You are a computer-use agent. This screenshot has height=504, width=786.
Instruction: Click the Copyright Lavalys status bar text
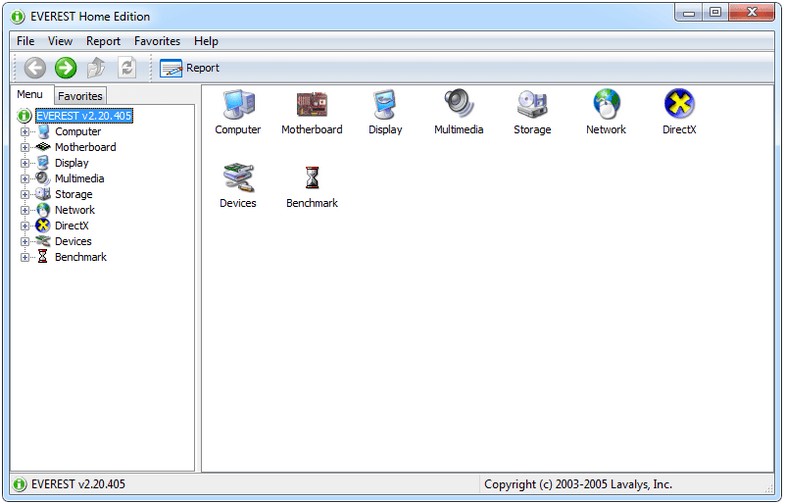578,484
